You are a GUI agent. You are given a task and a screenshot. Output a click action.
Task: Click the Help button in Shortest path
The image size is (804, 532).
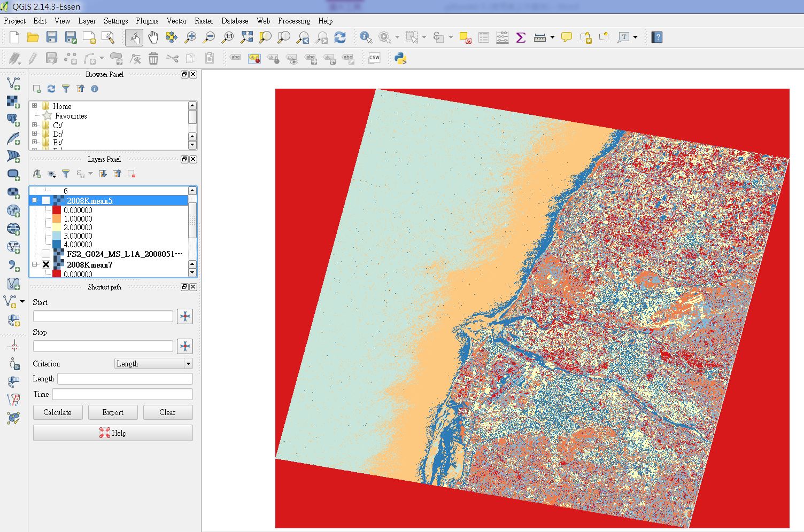[113, 433]
